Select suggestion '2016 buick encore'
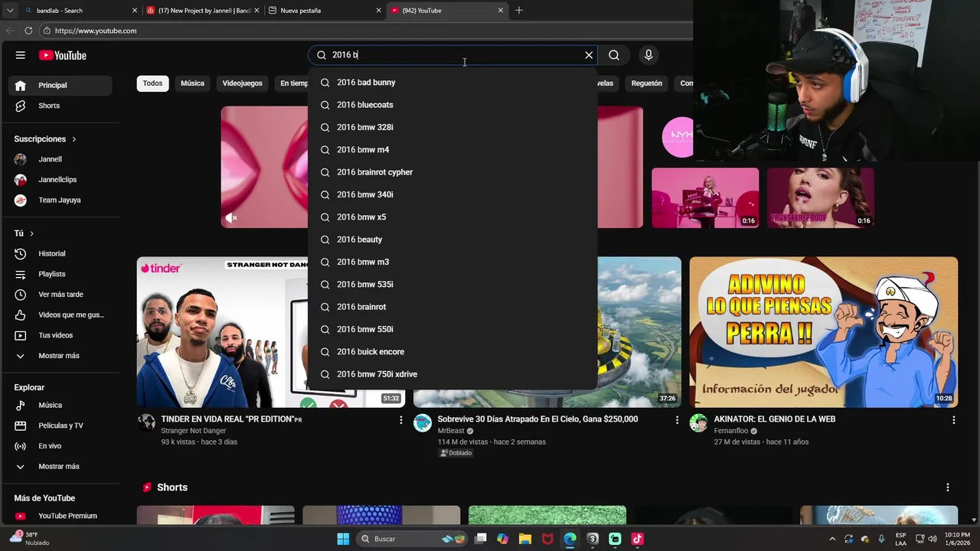This screenshot has width=980, height=551. coord(452,352)
